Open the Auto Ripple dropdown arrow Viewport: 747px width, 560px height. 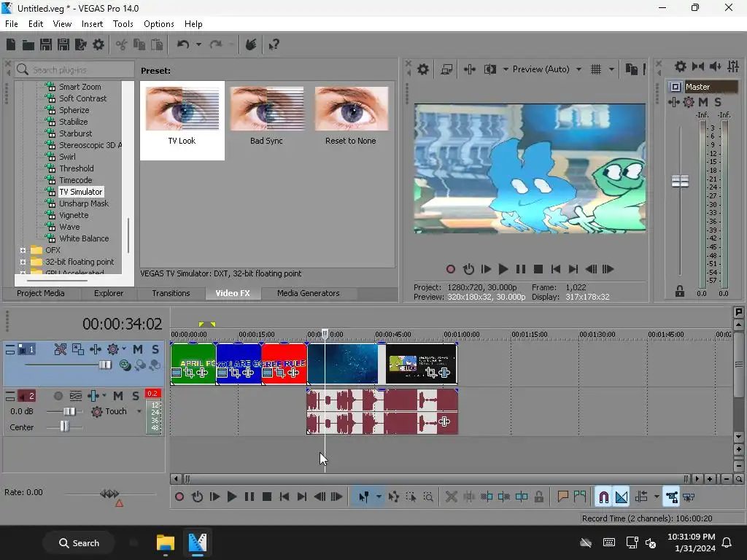pyautogui.click(x=657, y=497)
